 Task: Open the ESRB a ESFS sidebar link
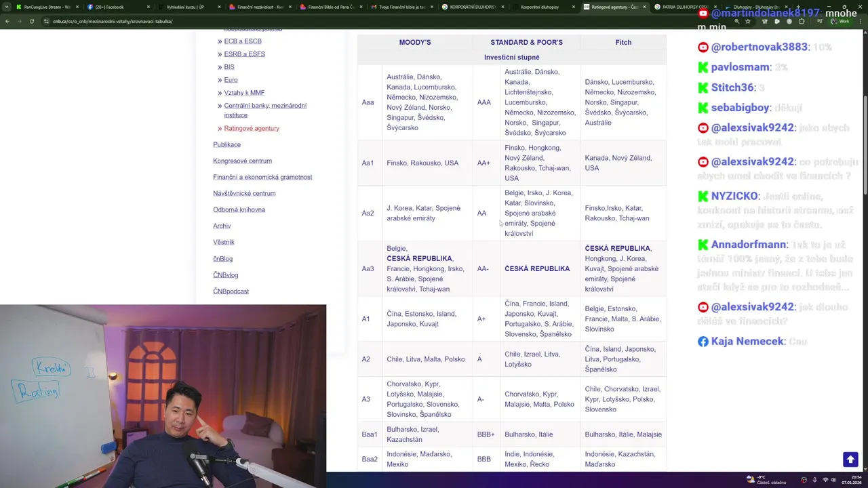click(x=245, y=54)
